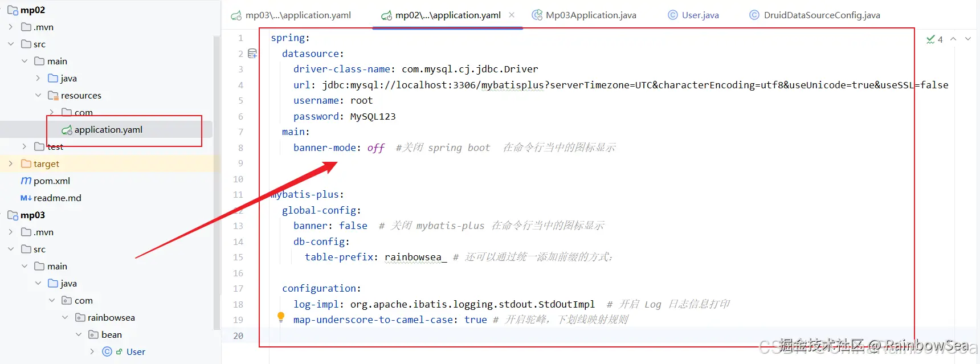Click the 'username' key in editor

coord(316,100)
